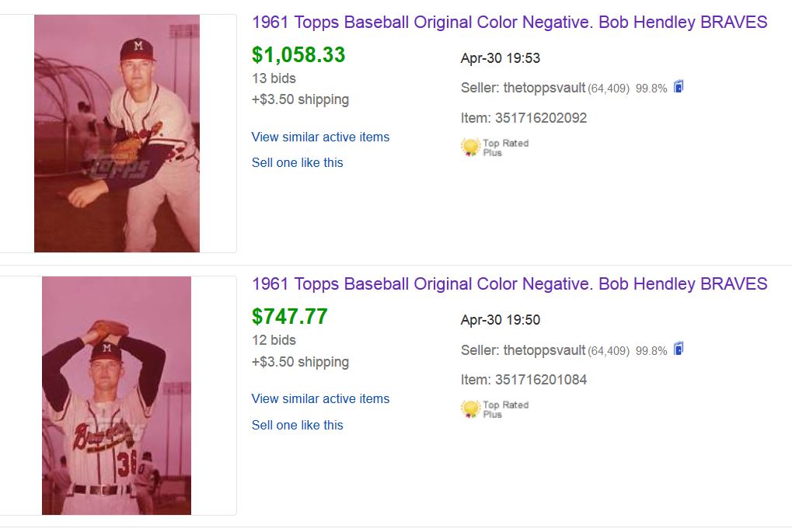Open the thumbnail of the pitcher's overhead windup
Screen dimensions: 792x532
[117, 395]
